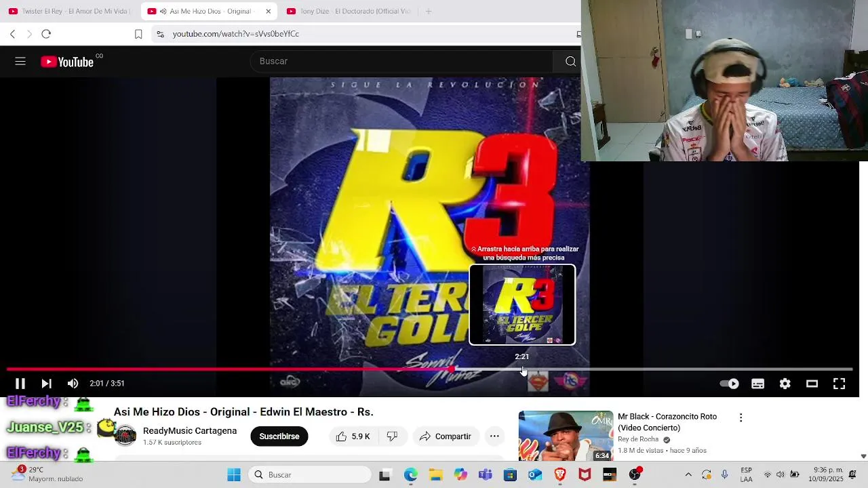Open Brave browser from taskbar

(x=560, y=475)
